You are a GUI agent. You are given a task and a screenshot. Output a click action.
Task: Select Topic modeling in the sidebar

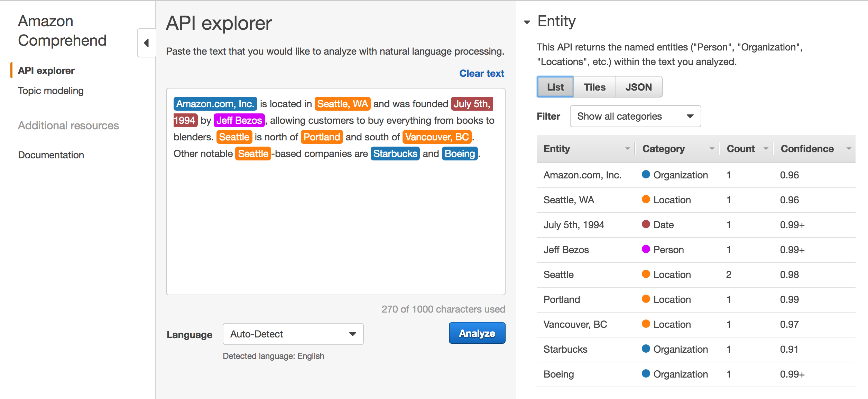[50, 91]
